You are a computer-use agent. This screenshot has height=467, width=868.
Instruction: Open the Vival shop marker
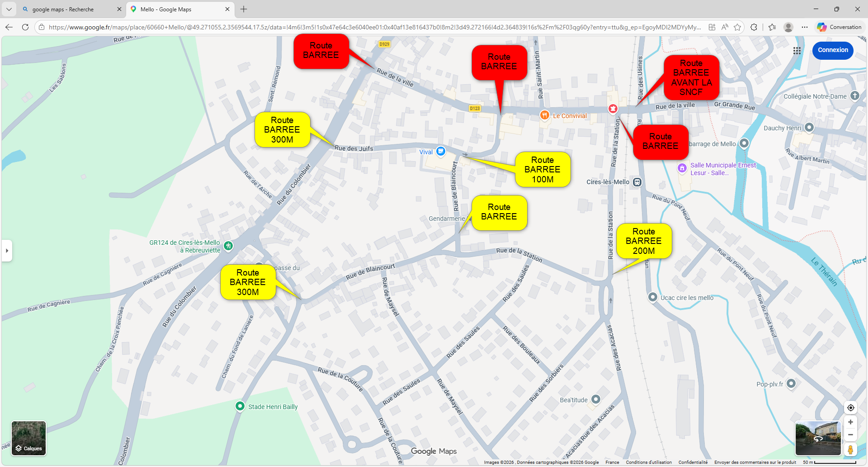click(x=441, y=151)
